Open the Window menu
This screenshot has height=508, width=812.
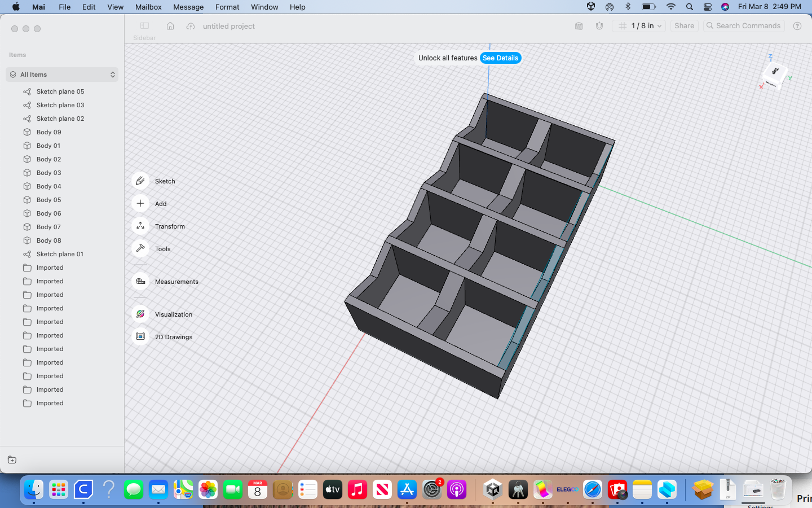pyautogui.click(x=264, y=7)
